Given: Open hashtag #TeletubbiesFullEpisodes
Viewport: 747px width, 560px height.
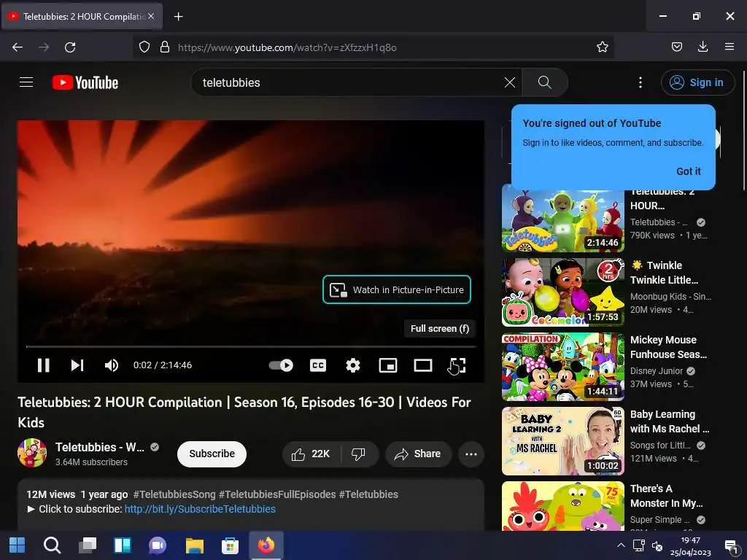Looking at the screenshot, I should point(277,495).
